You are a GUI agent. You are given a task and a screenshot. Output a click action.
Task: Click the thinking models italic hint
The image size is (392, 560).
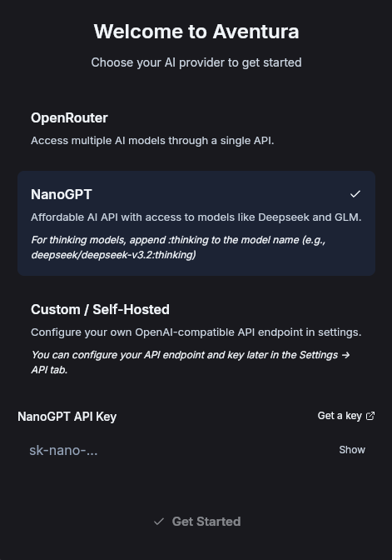[178, 247]
